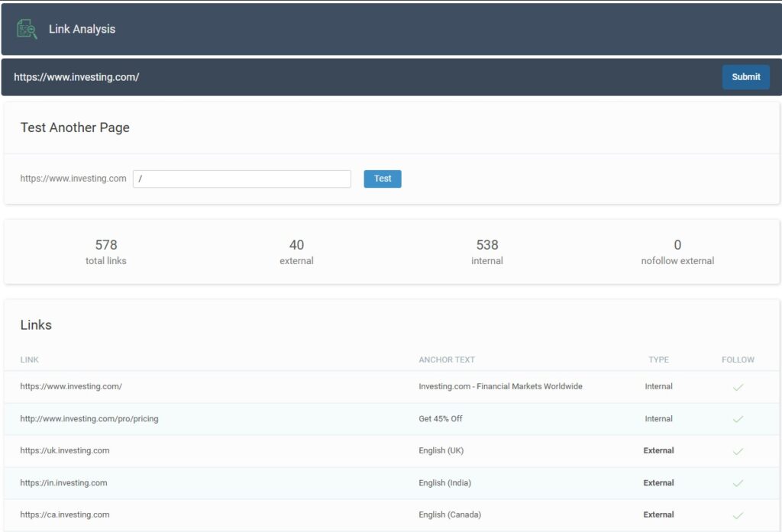Open the https://www.investing.com/ link
Screen dimensions: 782x532
pos(71,386)
